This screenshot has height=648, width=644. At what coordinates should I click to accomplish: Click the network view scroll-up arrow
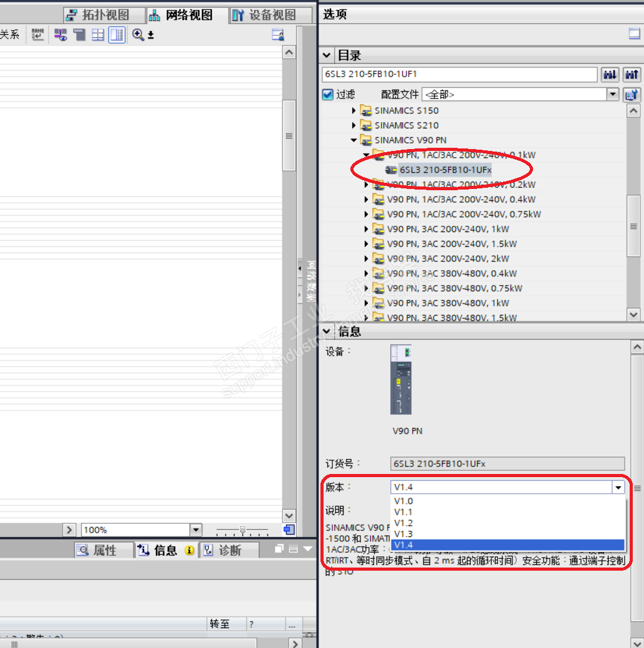[289, 52]
